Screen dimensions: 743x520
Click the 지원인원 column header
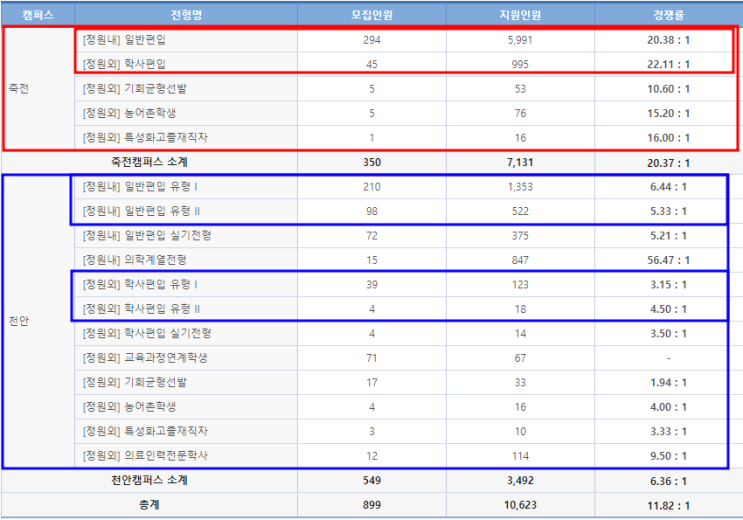click(x=520, y=15)
